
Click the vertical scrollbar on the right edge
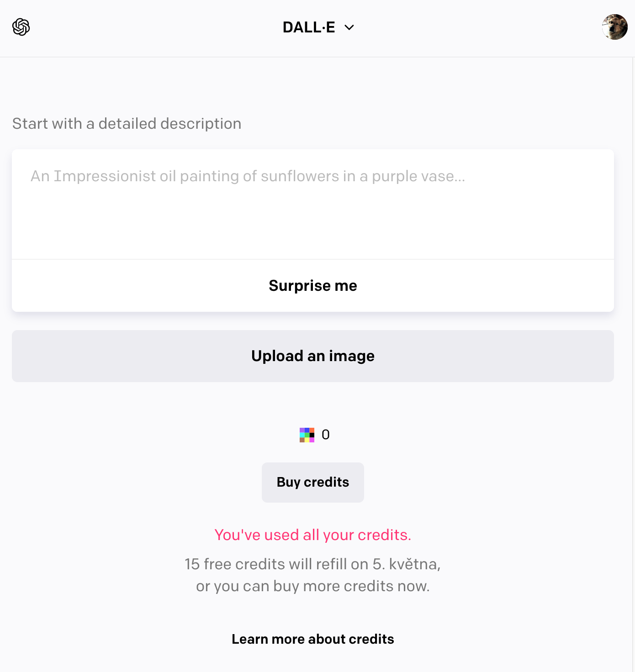pos(633,320)
